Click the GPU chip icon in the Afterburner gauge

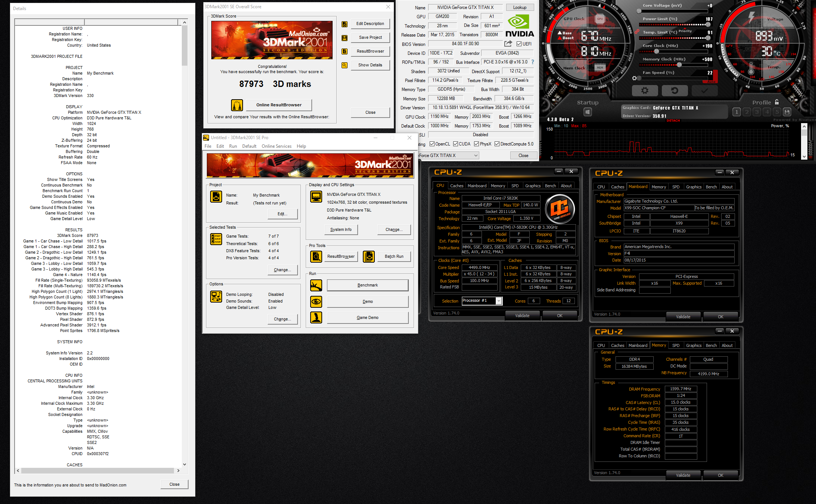click(x=600, y=19)
